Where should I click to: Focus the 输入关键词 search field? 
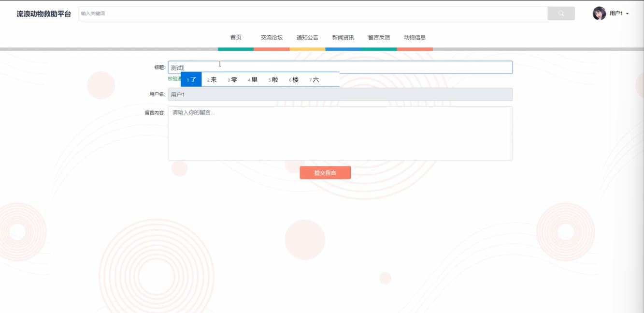click(x=313, y=14)
